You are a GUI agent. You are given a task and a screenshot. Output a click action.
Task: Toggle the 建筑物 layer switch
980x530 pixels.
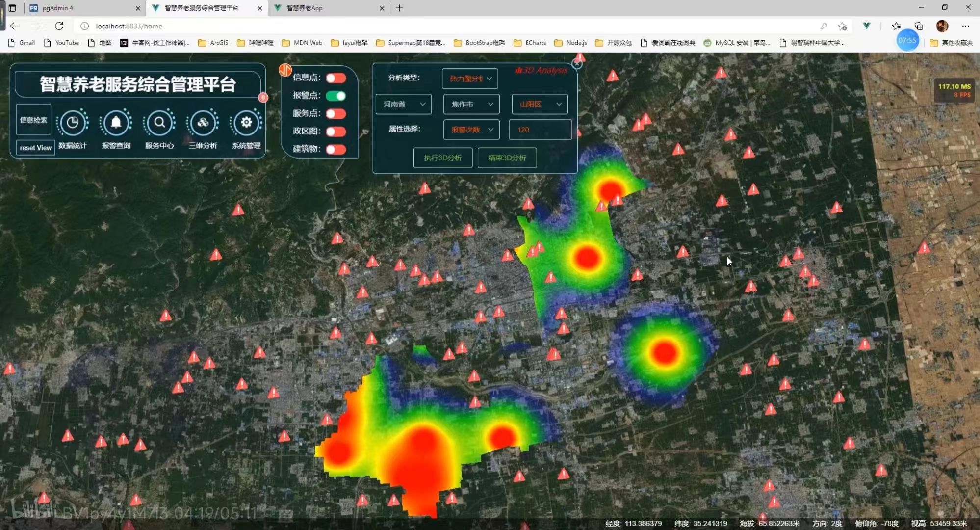tap(336, 150)
